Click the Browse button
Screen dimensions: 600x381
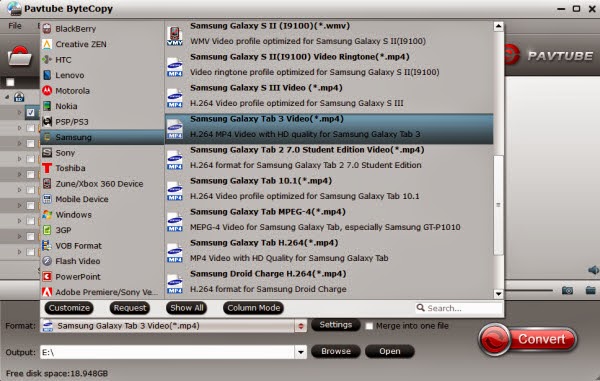click(336, 351)
